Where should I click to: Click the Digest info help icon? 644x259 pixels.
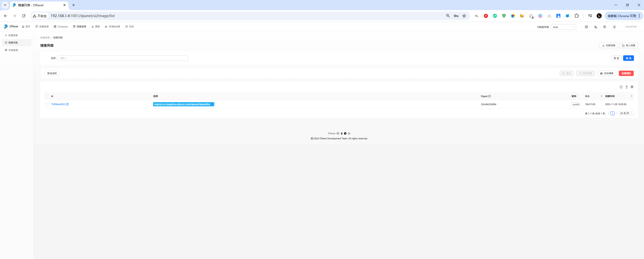pos(489,96)
